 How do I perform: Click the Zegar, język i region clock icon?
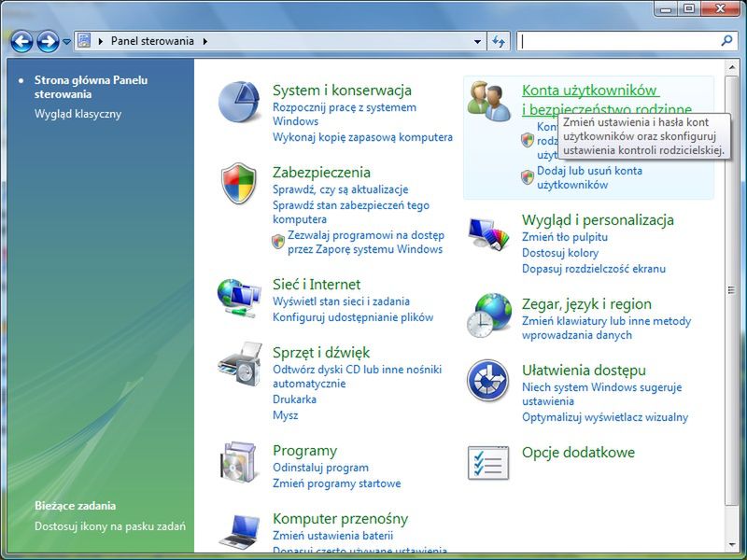pyautogui.click(x=488, y=315)
